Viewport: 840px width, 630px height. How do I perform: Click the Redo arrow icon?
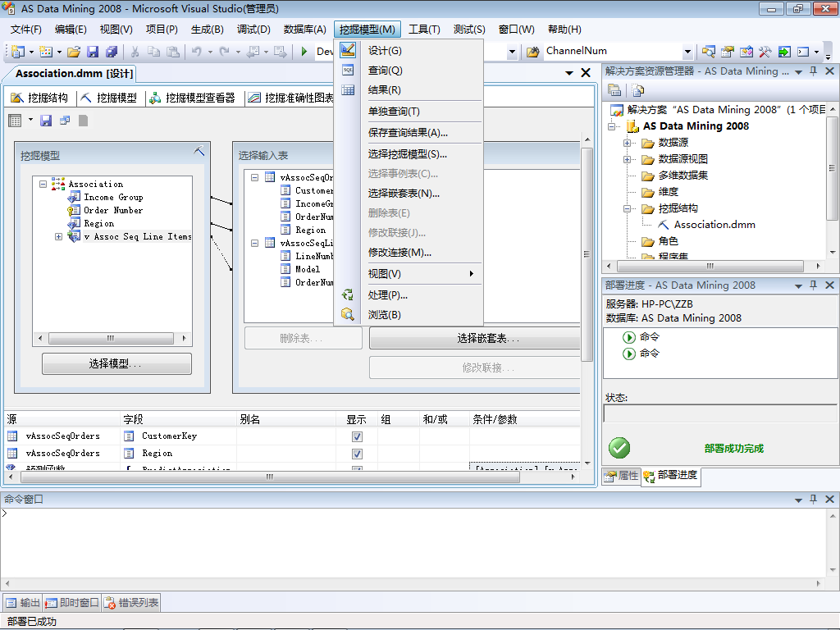click(225, 52)
